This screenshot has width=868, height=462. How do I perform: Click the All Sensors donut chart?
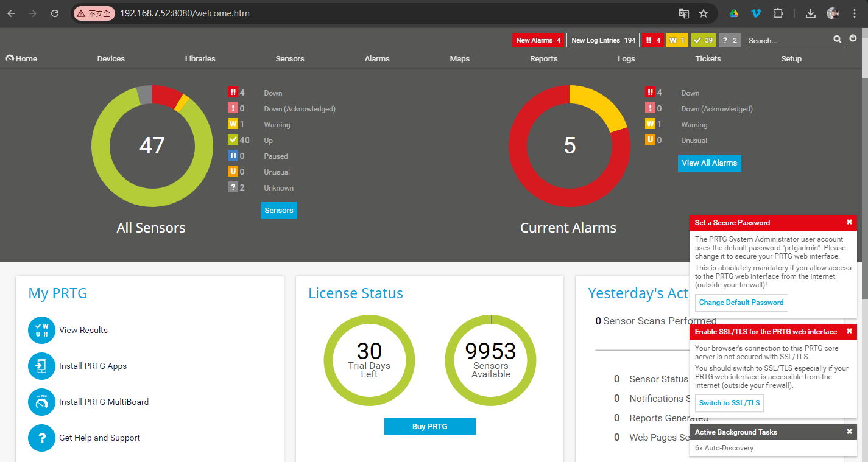(152, 146)
